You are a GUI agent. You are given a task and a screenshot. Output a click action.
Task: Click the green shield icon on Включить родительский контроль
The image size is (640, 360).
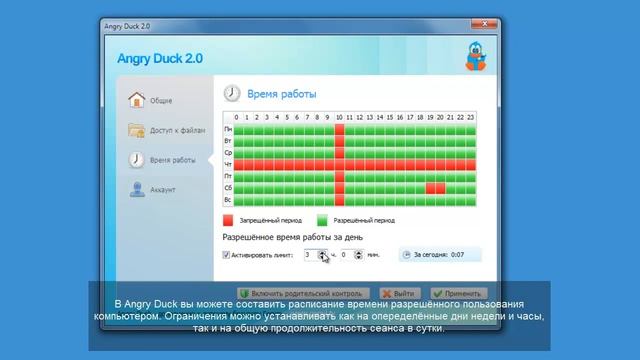(x=244, y=293)
